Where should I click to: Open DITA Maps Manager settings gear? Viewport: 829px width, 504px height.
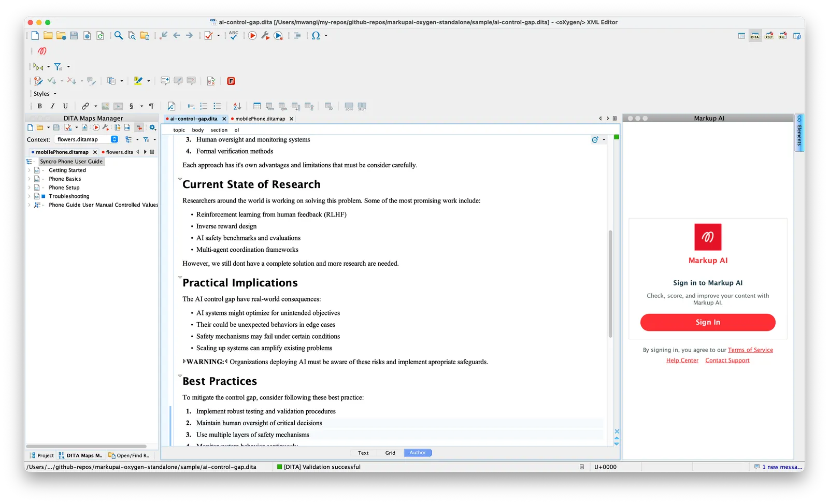(x=152, y=127)
